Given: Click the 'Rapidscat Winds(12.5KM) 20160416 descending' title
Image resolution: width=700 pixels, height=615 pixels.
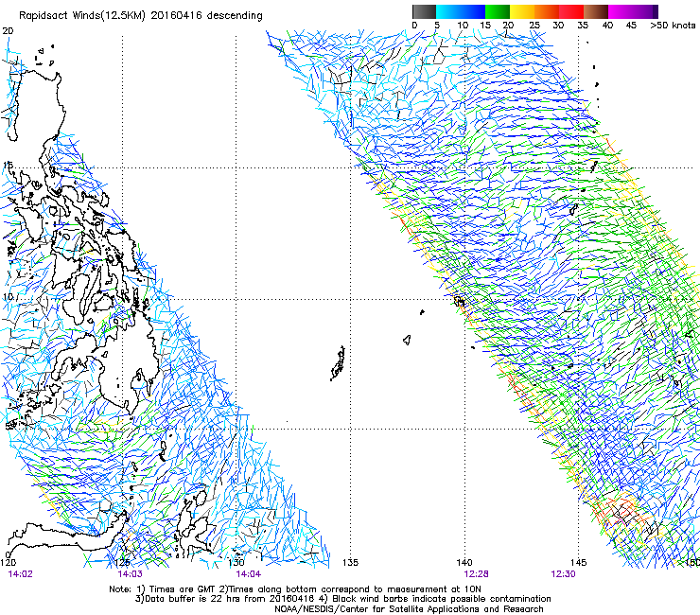Looking at the screenshot, I should (141, 15).
